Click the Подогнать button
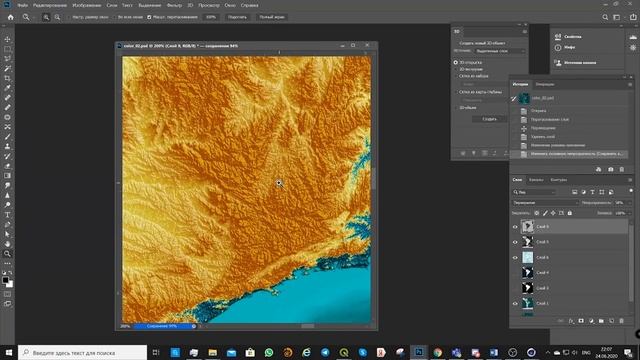The image size is (640, 360). (x=237, y=17)
